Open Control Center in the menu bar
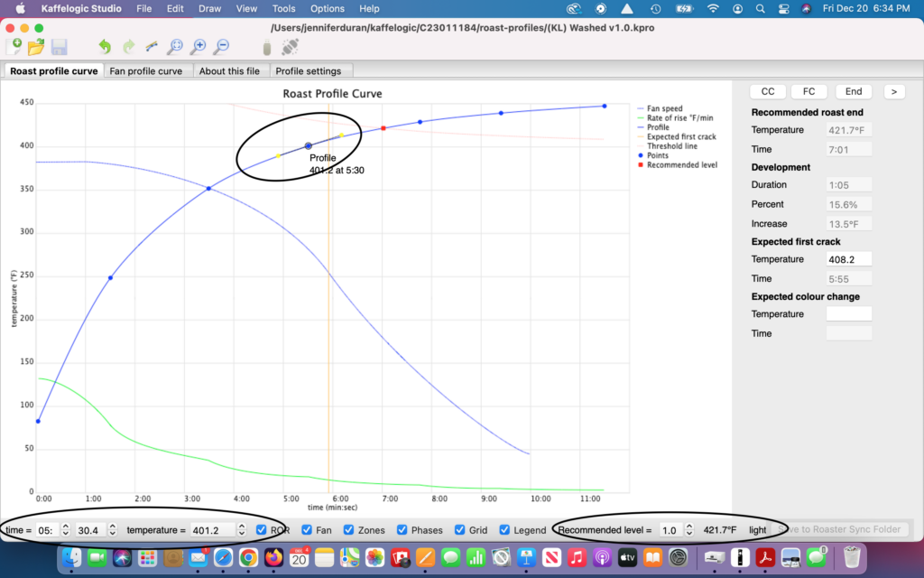 pyautogui.click(x=783, y=9)
